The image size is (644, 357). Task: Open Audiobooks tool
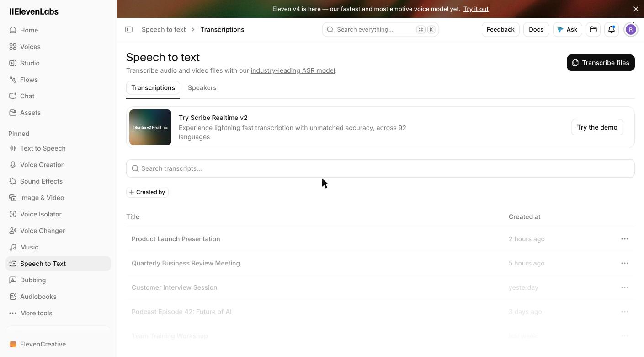point(58,297)
